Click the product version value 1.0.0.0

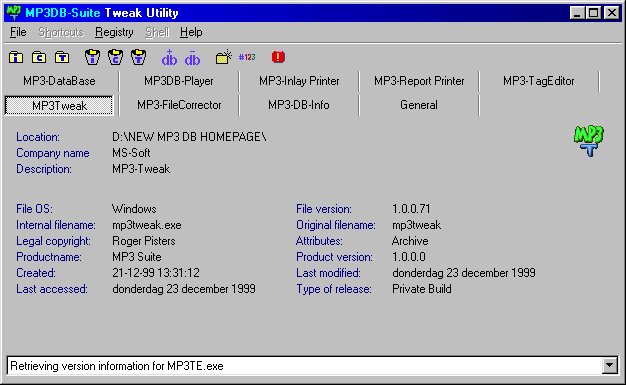coord(409,257)
